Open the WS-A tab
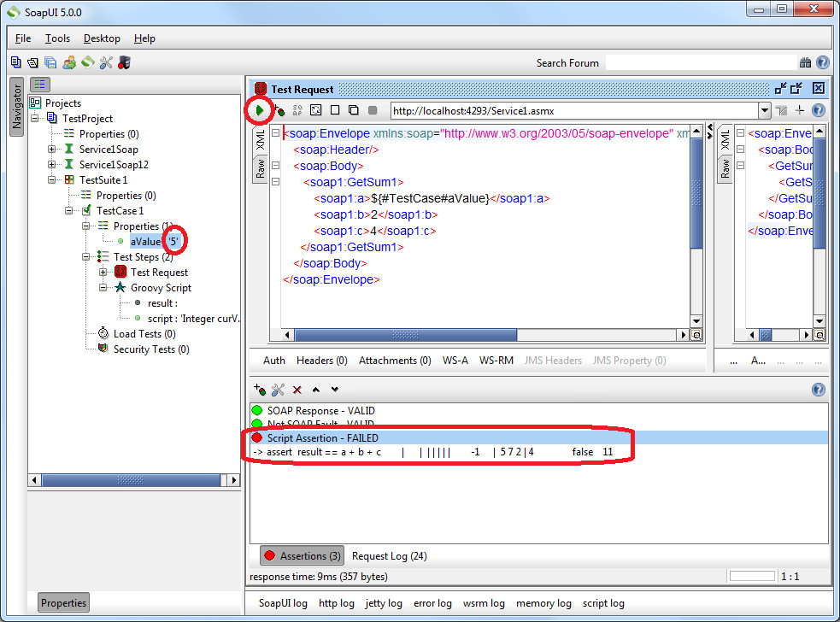The image size is (840, 622). (x=455, y=361)
